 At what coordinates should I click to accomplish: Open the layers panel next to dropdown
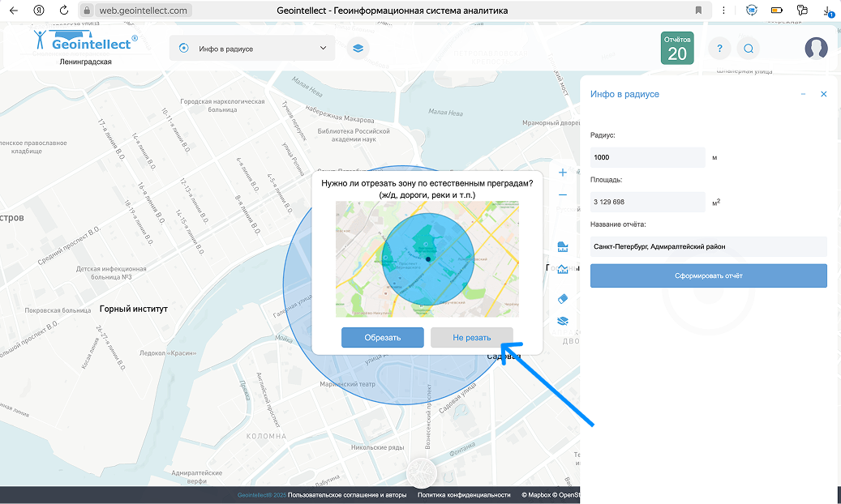(x=356, y=49)
